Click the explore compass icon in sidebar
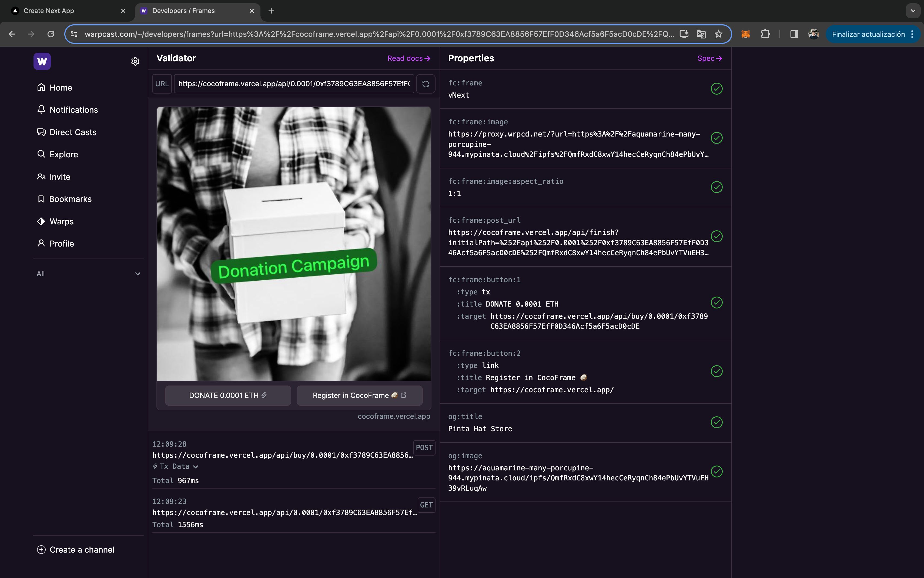 [x=41, y=154]
